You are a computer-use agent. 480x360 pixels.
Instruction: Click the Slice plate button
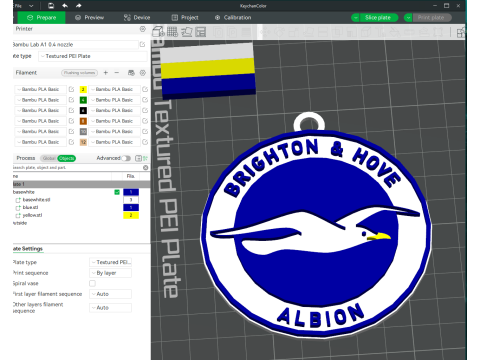(378, 18)
